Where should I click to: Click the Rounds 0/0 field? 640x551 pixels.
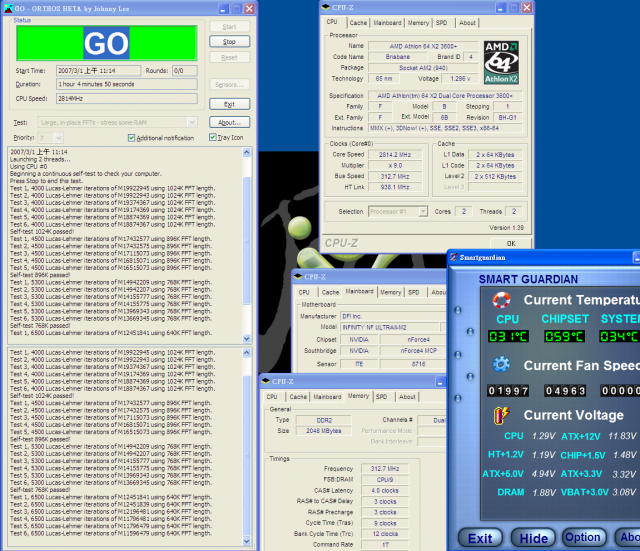(184, 71)
